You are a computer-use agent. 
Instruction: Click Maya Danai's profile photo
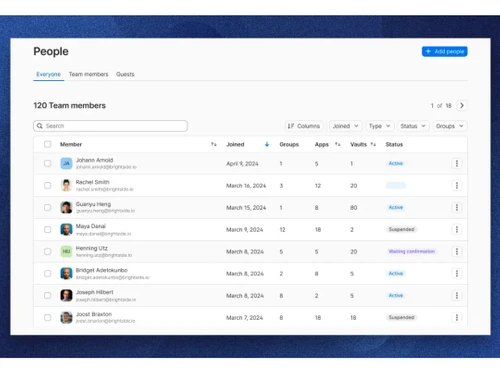66,229
